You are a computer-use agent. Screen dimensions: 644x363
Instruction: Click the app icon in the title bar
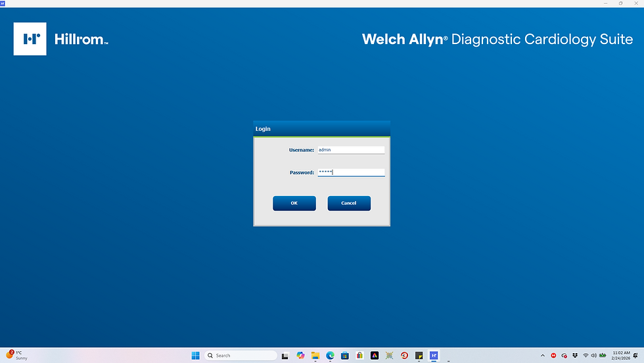pos(3,3)
